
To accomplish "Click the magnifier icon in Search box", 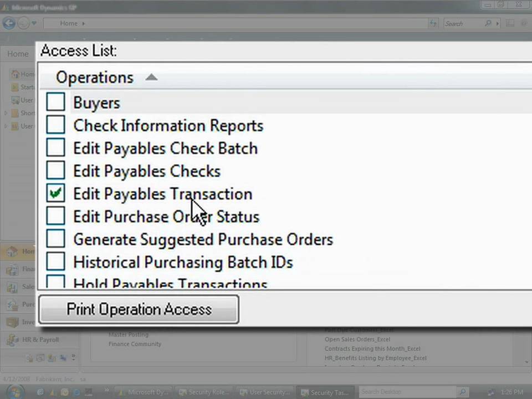I will 488,23.
